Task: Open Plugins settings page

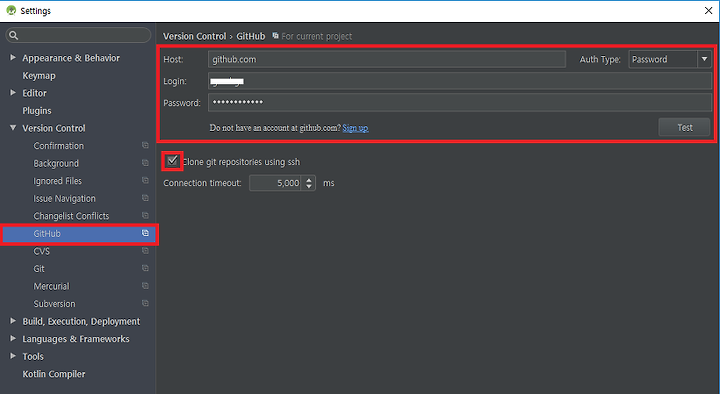Action: coord(37,111)
